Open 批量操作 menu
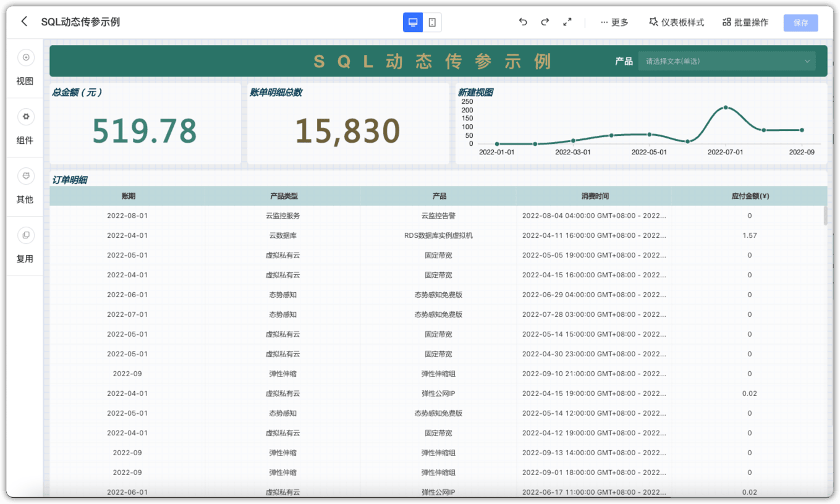840x504 pixels. [745, 22]
